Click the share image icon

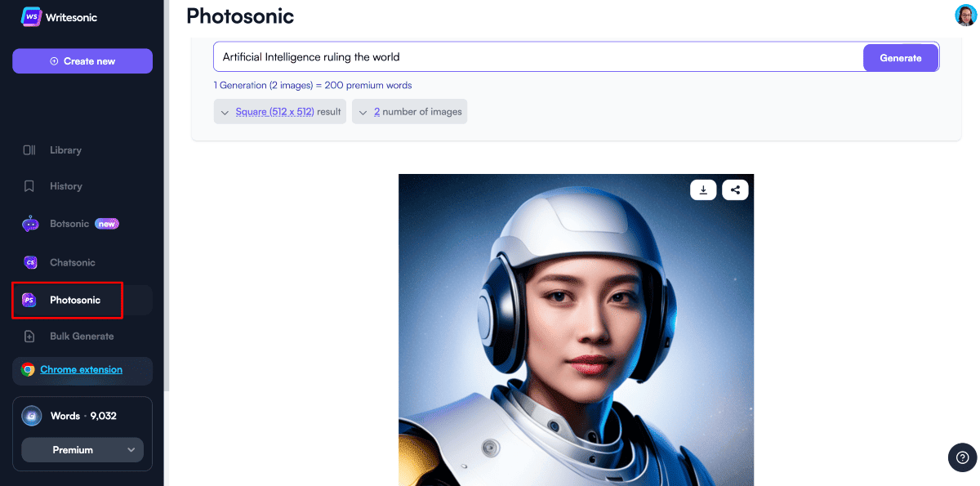[x=735, y=189]
